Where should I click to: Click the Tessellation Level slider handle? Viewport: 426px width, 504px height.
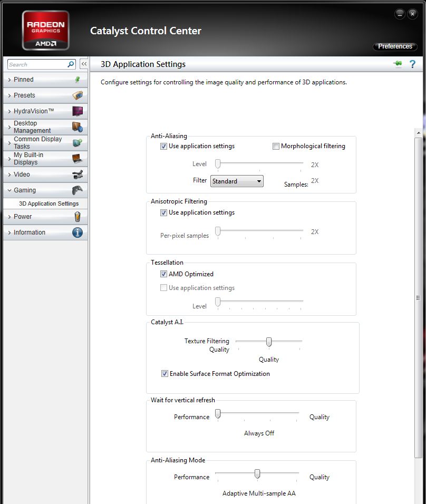tap(218, 302)
